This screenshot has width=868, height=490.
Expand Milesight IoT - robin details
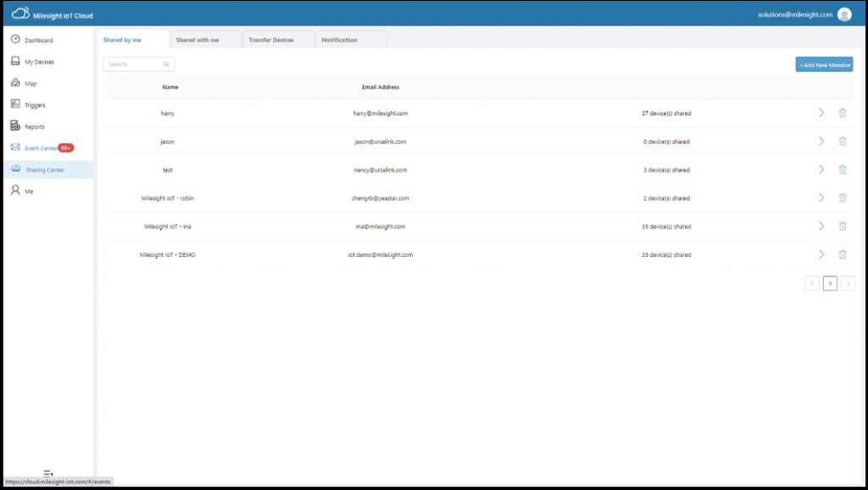(821, 198)
